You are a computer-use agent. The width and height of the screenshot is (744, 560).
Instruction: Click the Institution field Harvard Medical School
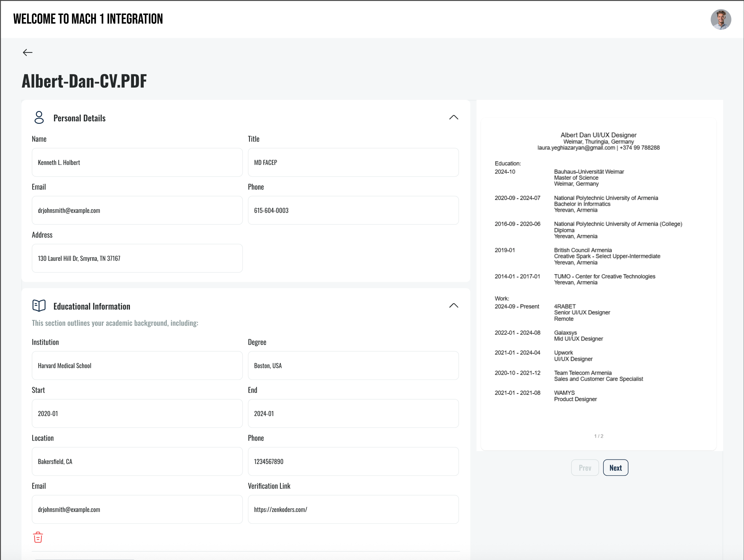click(137, 365)
